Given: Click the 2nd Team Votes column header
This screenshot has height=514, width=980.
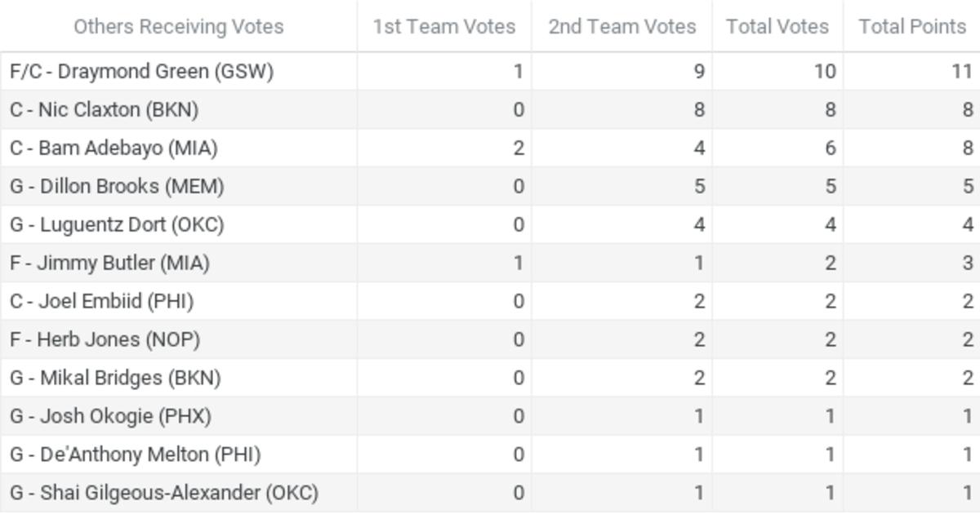Looking at the screenshot, I should coord(622,27).
